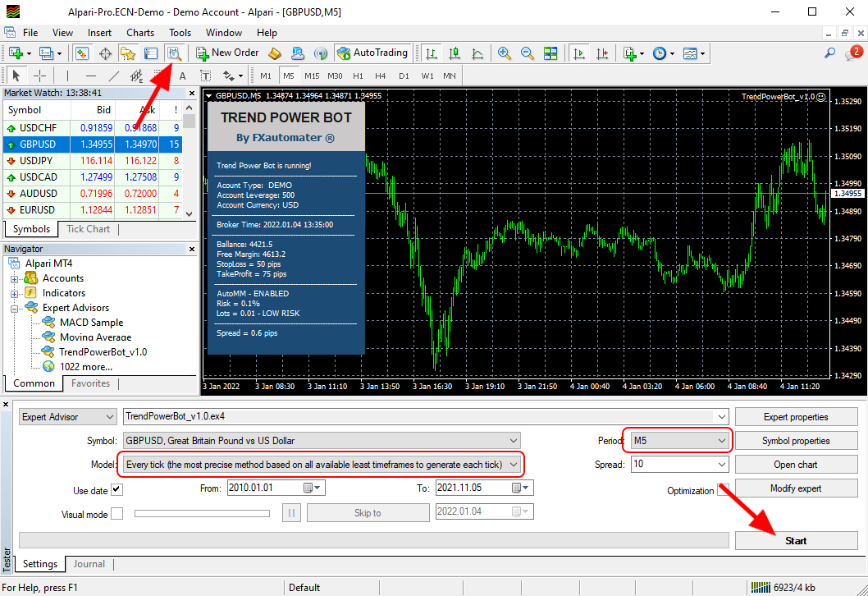The width and height of the screenshot is (868, 596).
Task: Click the New Order button
Action: 227,53
